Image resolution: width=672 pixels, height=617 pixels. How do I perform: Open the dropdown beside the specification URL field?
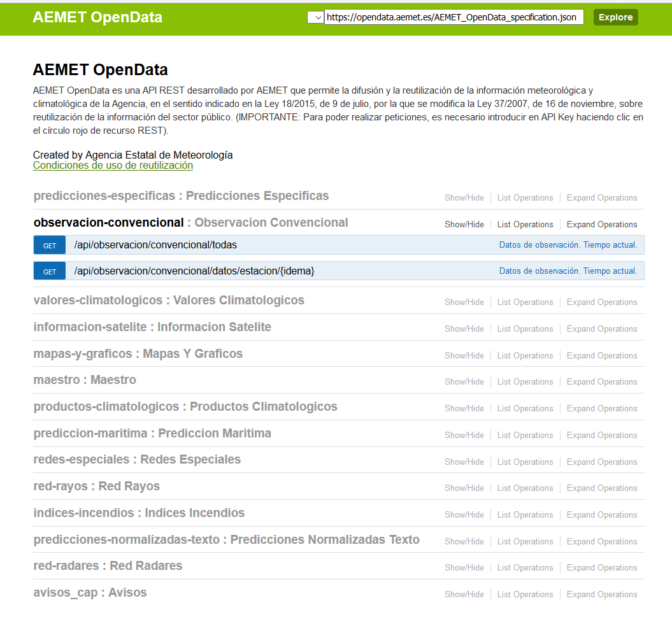pos(315,18)
